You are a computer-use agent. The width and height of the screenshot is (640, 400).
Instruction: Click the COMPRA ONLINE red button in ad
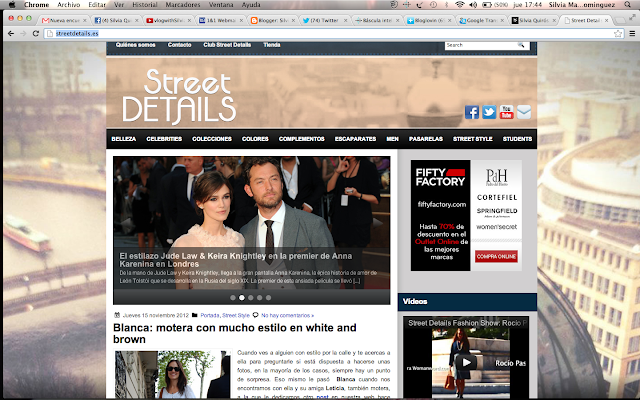496,256
